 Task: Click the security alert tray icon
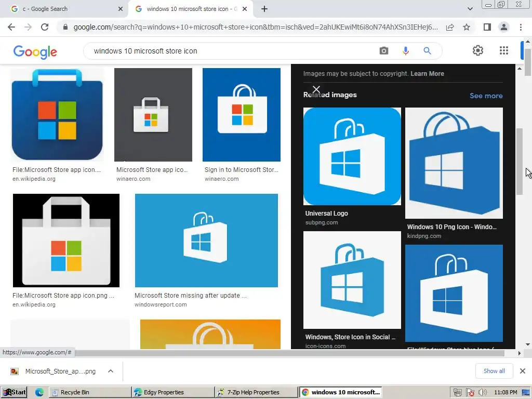coord(470,393)
